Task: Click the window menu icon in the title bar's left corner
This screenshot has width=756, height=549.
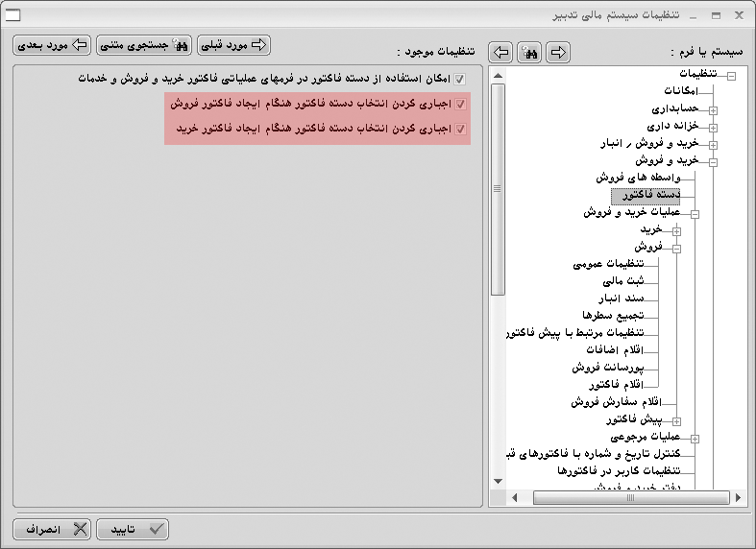Action: [x=13, y=15]
